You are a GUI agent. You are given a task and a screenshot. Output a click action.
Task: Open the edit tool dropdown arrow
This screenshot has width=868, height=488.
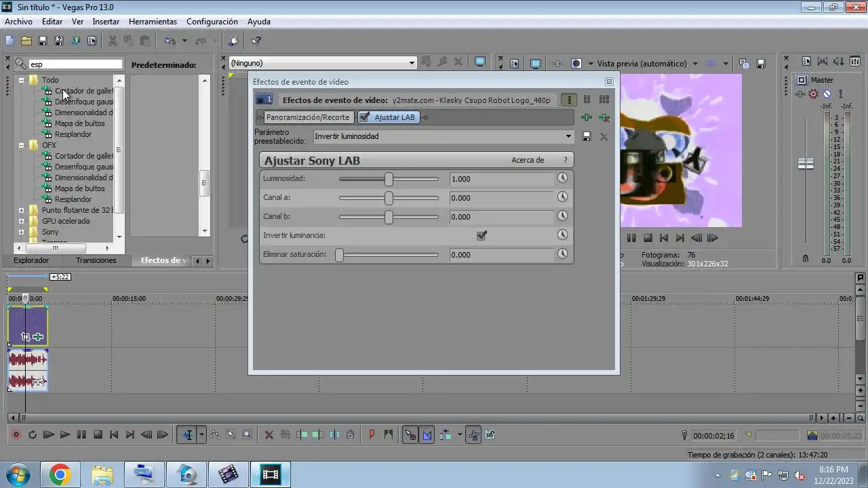pyautogui.click(x=201, y=435)
